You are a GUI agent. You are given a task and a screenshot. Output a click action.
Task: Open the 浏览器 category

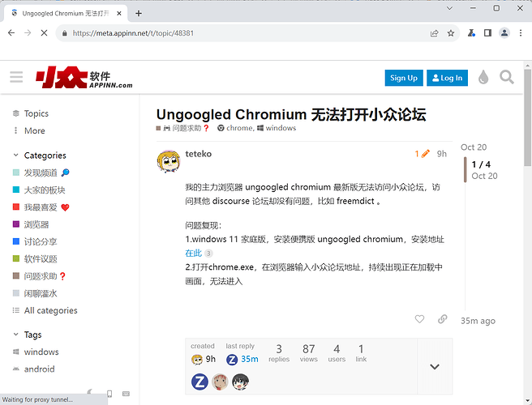[x=36, y=224]
